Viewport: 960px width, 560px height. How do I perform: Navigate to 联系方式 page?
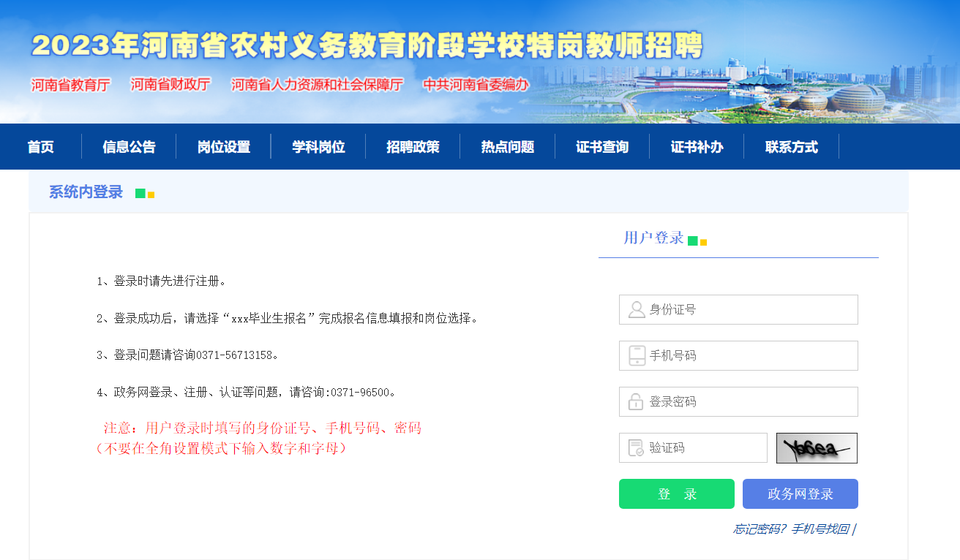click(792, 147)
